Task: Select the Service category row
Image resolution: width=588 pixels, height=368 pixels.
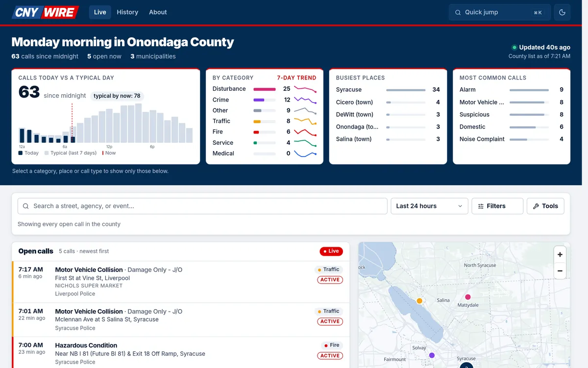Action: coord(265,143)
